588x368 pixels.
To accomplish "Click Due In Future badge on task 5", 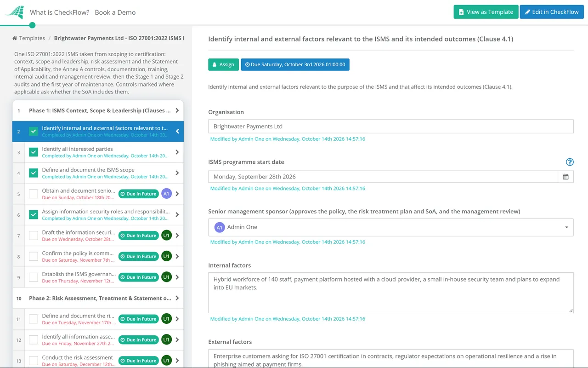I will 138,194.
